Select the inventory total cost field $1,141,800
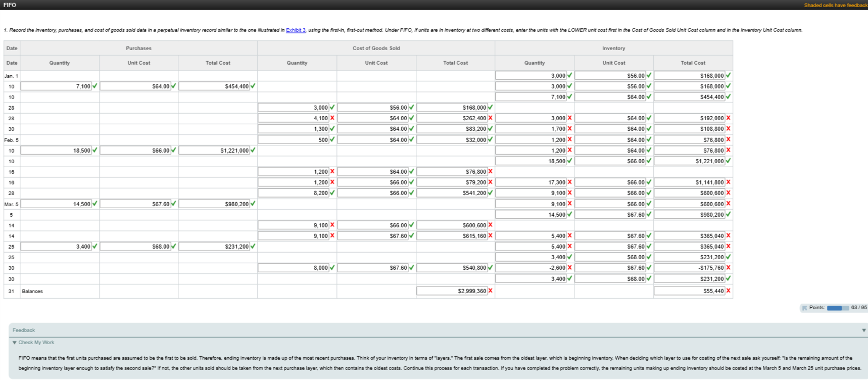Image resolution: width=868 pixels, height=380 pixels. [690, 182]
